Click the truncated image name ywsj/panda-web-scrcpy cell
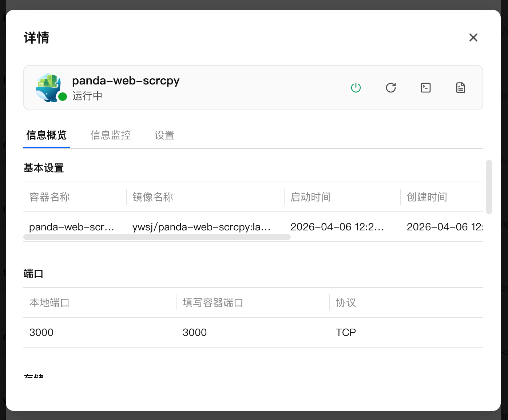 (201, 227)
